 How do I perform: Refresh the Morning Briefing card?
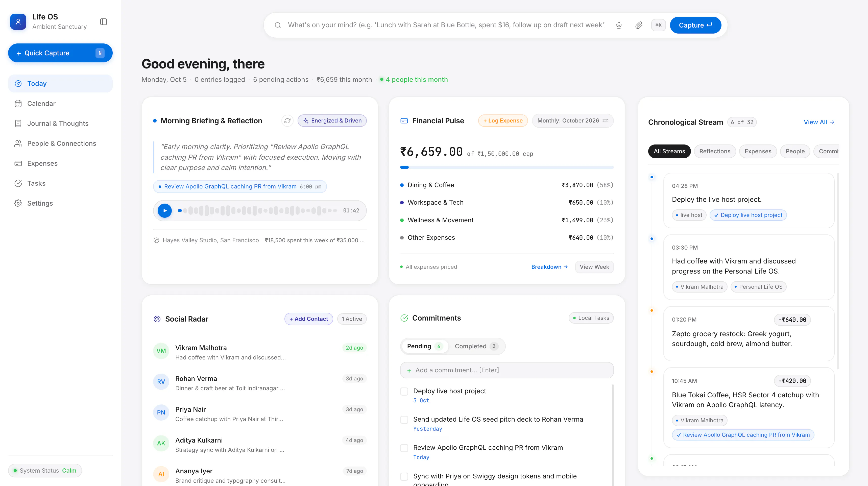[287, 121]
